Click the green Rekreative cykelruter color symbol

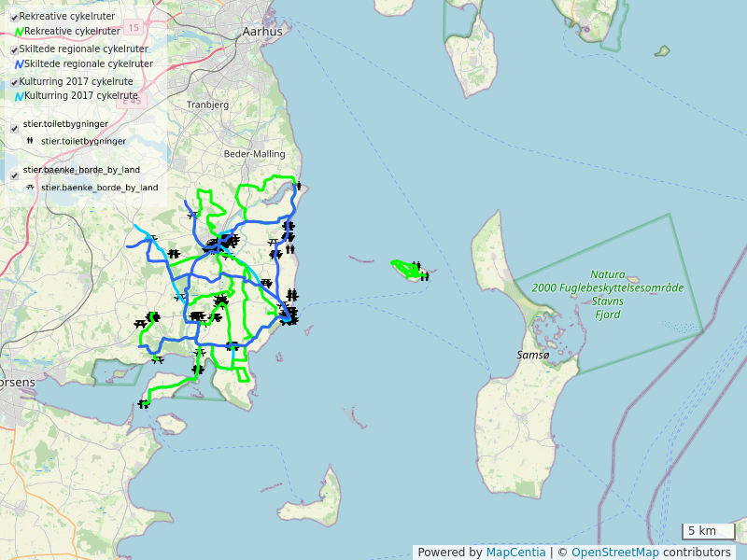coord(19,32)
